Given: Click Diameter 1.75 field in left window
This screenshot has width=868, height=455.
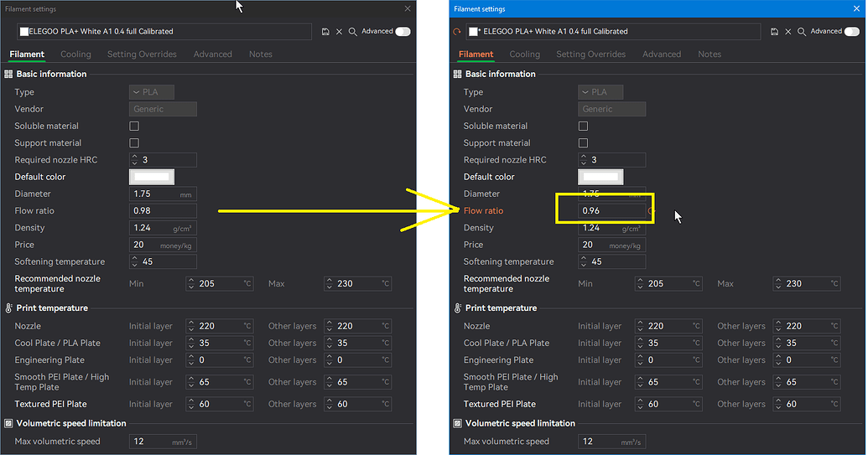Looking at the screenshot, I should pos(163,194).
